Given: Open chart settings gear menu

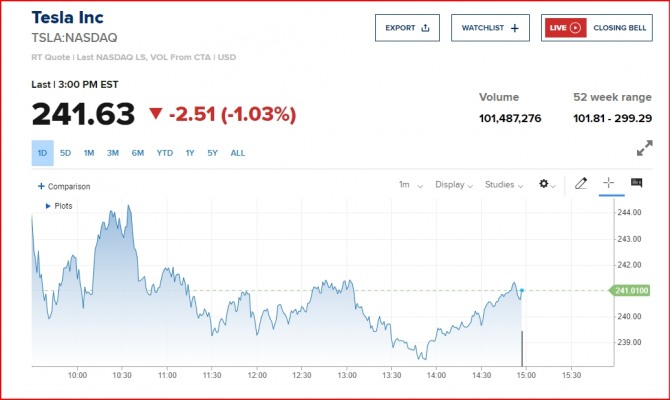Looking at the screenshot, I should tap(545, 185).
